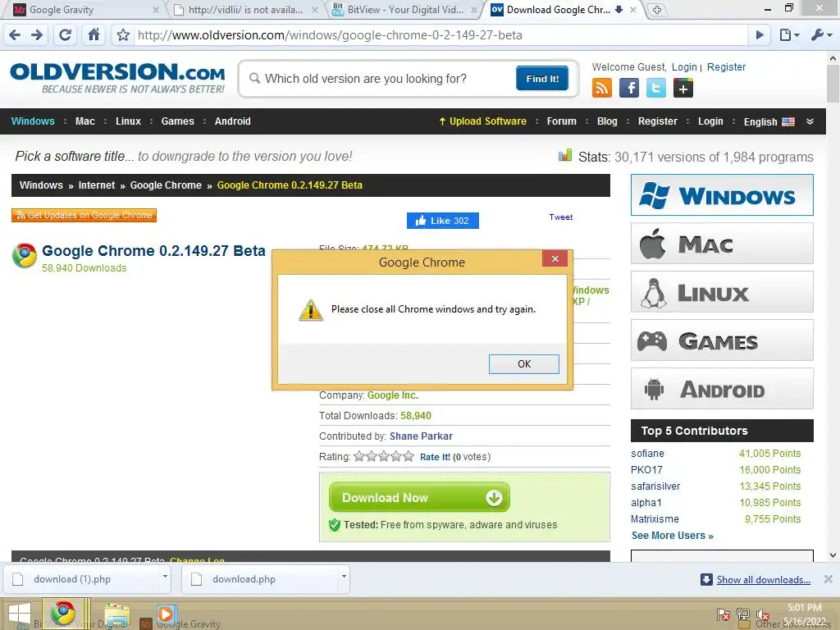Click the Windows Start button on taskbar
Image resolution: width=840 pixels, height=630 pixels.
point(20,614)
